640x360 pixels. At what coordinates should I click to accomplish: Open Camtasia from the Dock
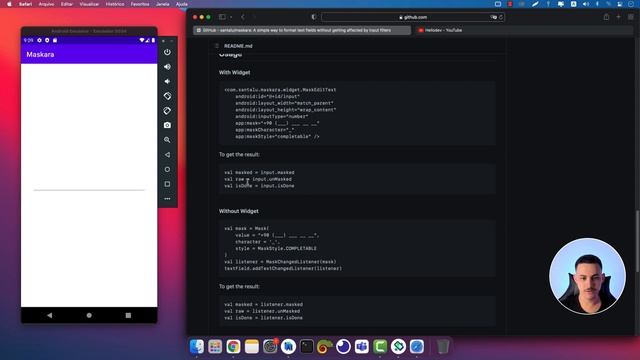pyautogui.click(x=380, y=347)
